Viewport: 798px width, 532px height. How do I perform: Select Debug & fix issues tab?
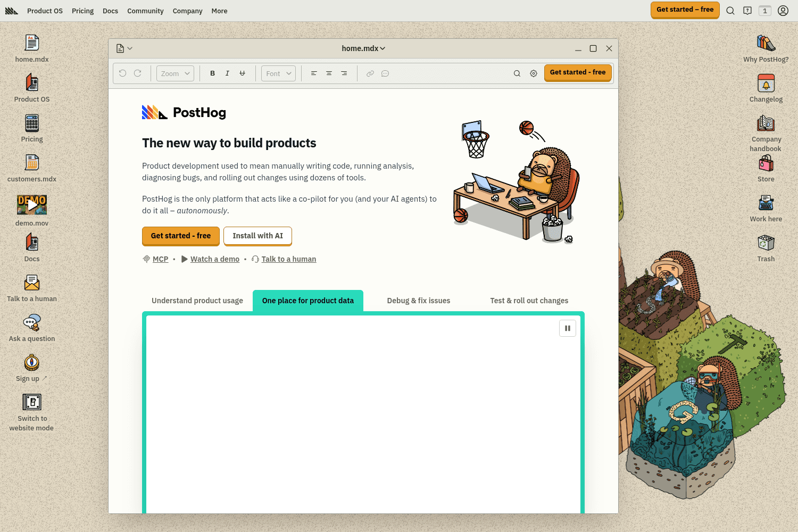tap(419, 301)
